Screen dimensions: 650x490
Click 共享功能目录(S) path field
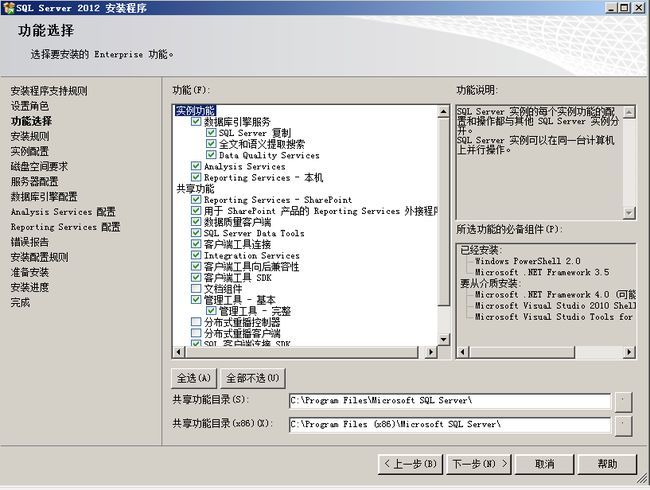point(450,401)
